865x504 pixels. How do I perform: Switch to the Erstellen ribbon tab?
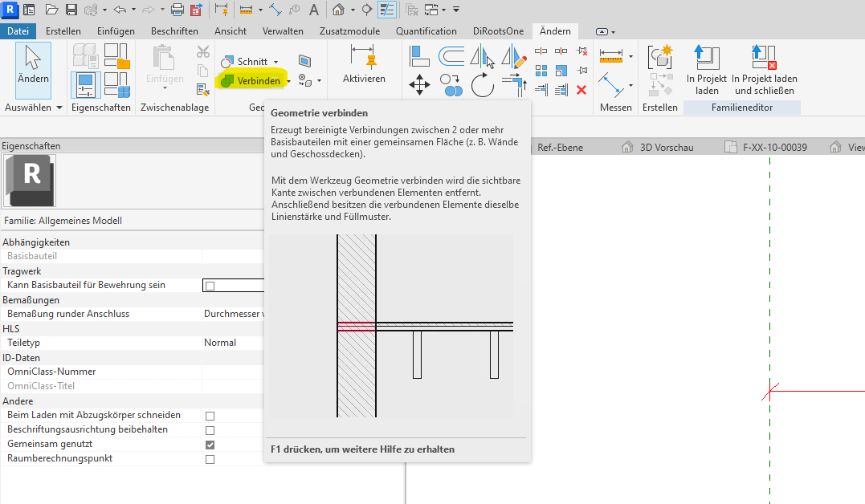[63, 30]
